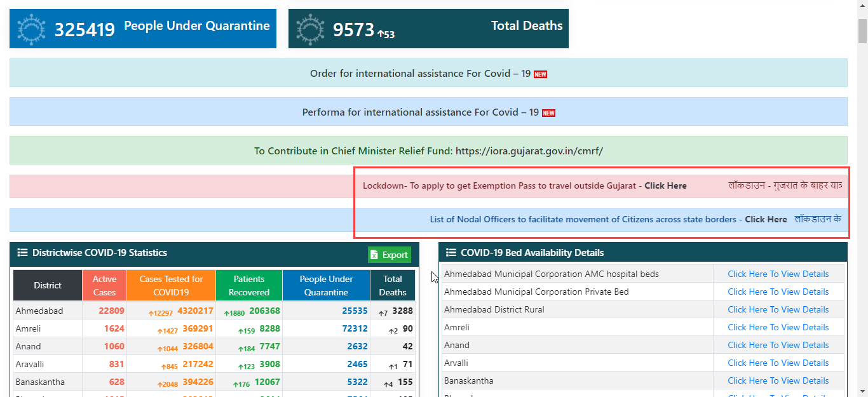The image size is (868, 397).
Task: Click the virus icon on Total Deaths card
Action: pyautogui.click(x=311, y=29)
